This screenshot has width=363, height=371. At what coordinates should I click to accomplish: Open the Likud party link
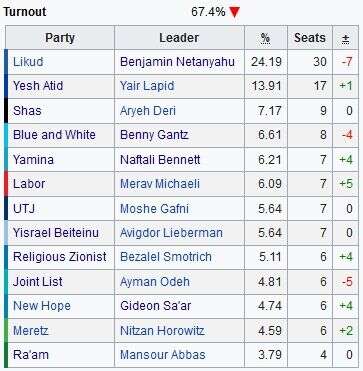(28, 62)
